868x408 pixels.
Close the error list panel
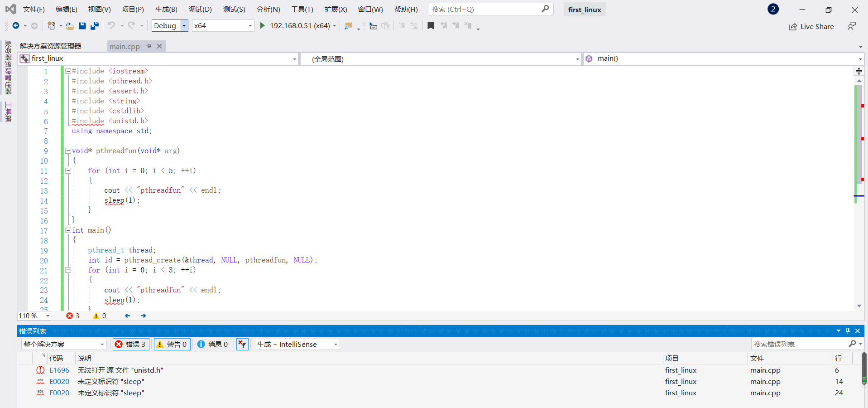coord(858,331)
